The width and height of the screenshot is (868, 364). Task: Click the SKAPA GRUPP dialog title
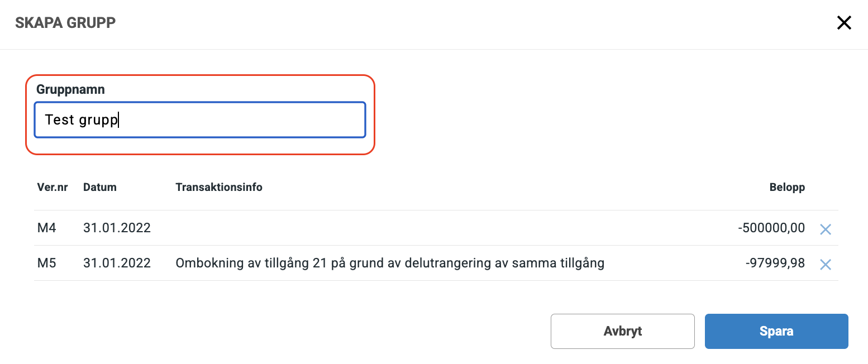pyautogui.click(x=65, y=22)
